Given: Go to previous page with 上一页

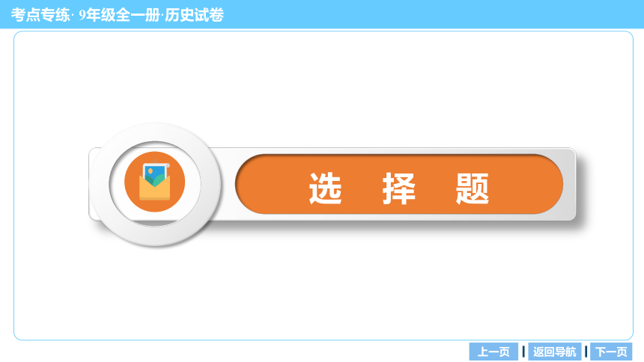Looking at the screenshot, I should point(493,352).
